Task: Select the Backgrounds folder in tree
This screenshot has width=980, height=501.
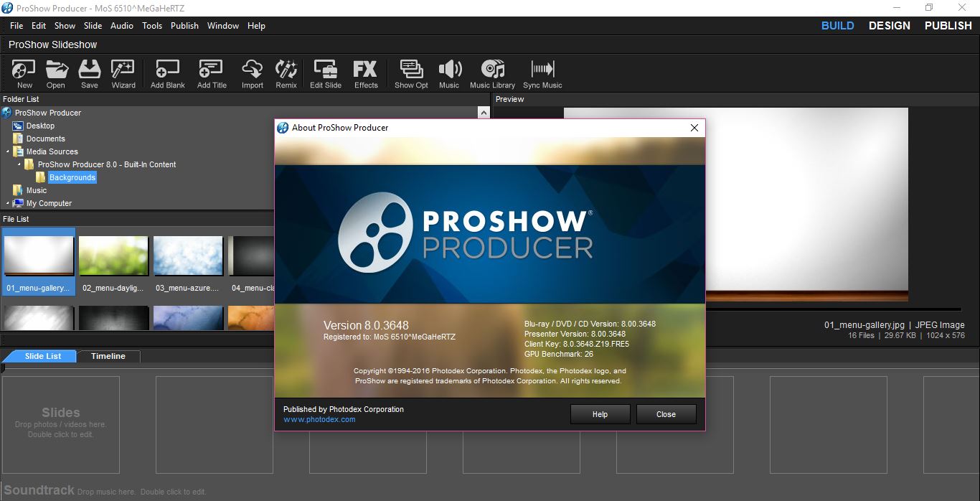Action: (72, 177)
